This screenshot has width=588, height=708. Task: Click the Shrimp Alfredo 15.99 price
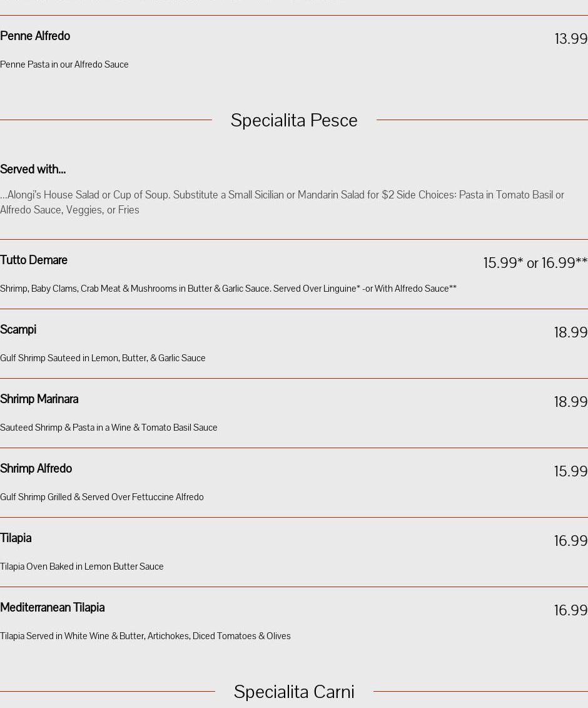570,471
